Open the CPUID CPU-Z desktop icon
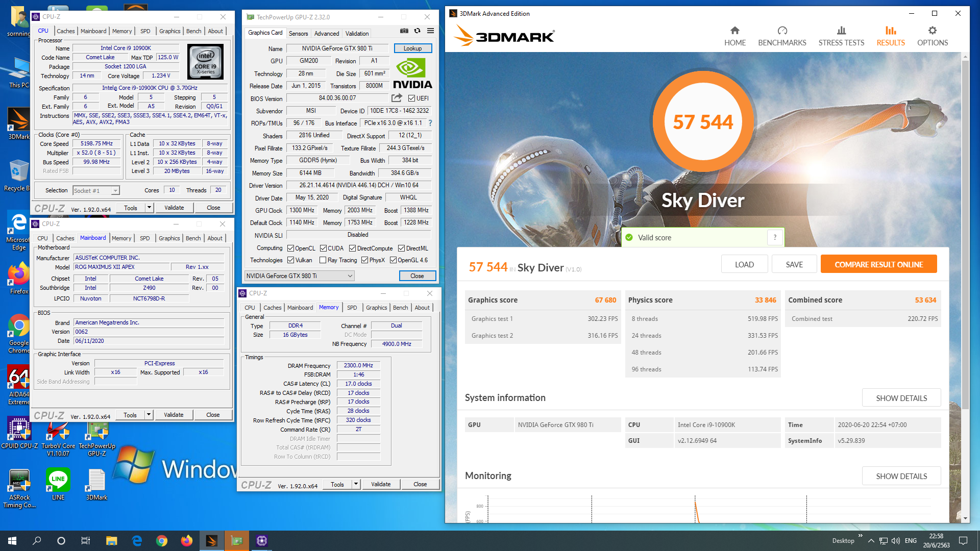The width and height of the screenshot is (980, 551). (19, 433)
